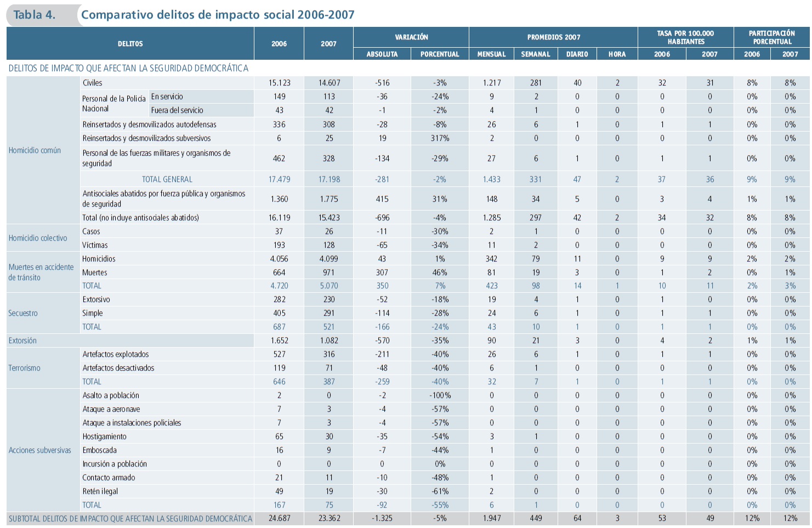Image resolution: width=812 pixels, height=528 pixels.
Task: Click the "Extorsión" row label
Action: [22, 340]
